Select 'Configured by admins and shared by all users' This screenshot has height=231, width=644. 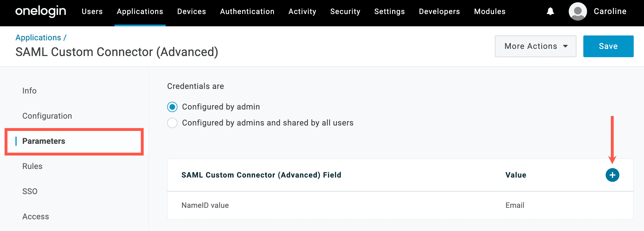tap(172, 123)
